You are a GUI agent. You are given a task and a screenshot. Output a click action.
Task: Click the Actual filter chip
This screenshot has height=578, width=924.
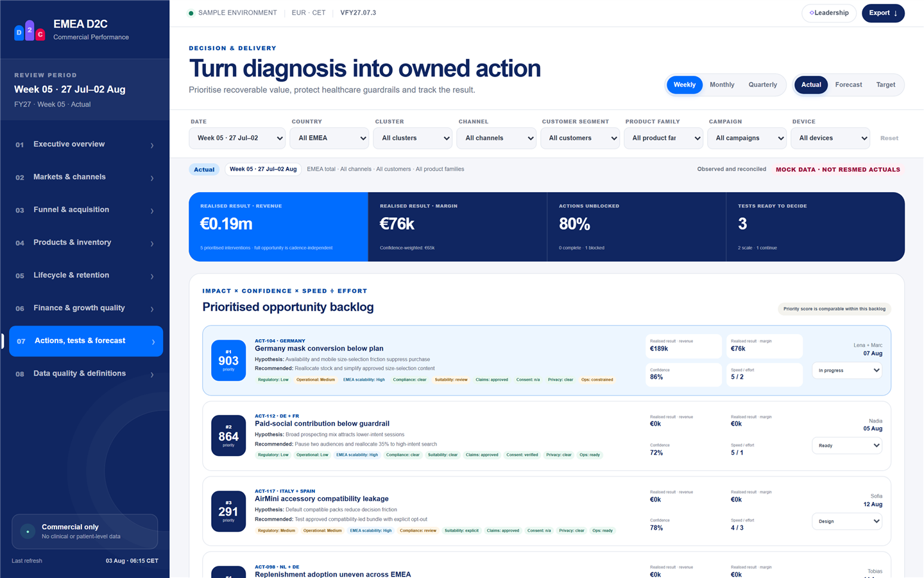pyautogui.click(x=204, y=170)
